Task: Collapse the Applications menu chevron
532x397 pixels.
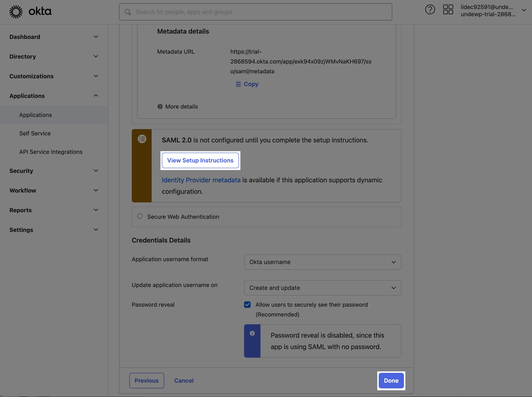Action: (96, 96)
